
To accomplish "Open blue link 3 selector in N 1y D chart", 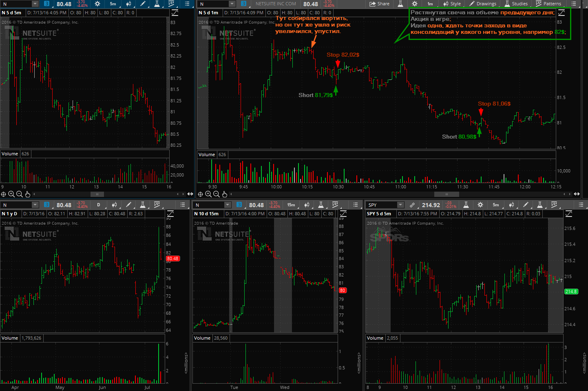I will 46,205.
